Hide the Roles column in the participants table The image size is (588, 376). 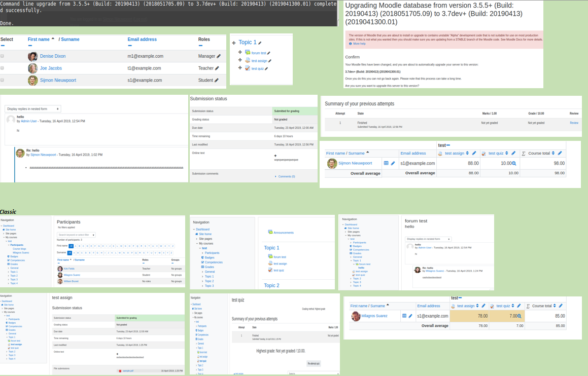200,46
